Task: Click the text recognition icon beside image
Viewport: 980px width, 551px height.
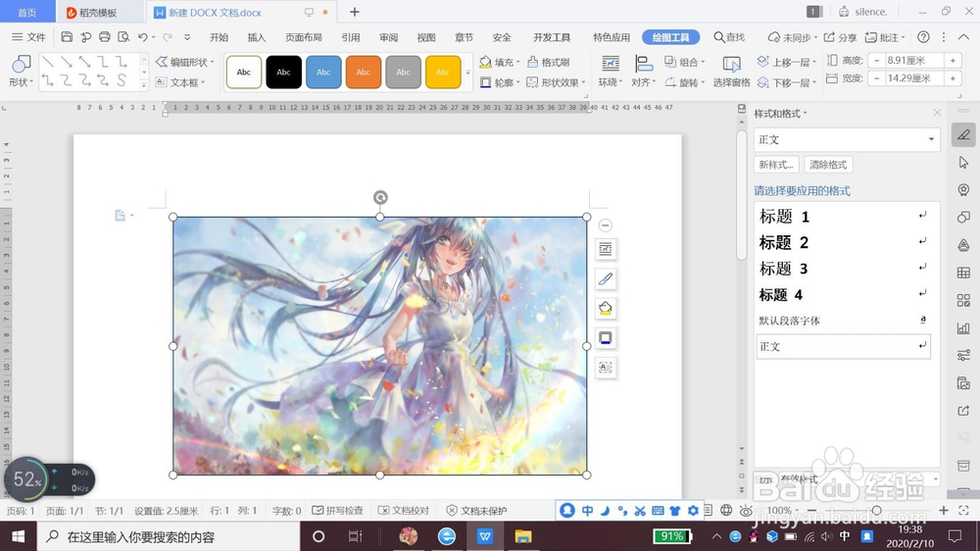Action: [x=605, y=367]
